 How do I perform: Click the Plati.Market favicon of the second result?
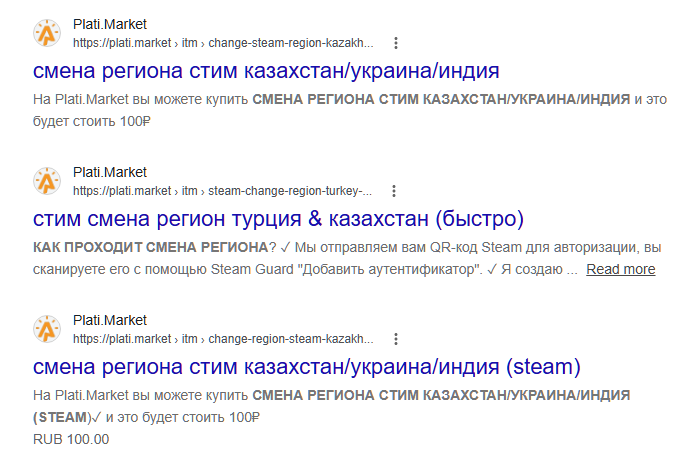pos(47,181)
